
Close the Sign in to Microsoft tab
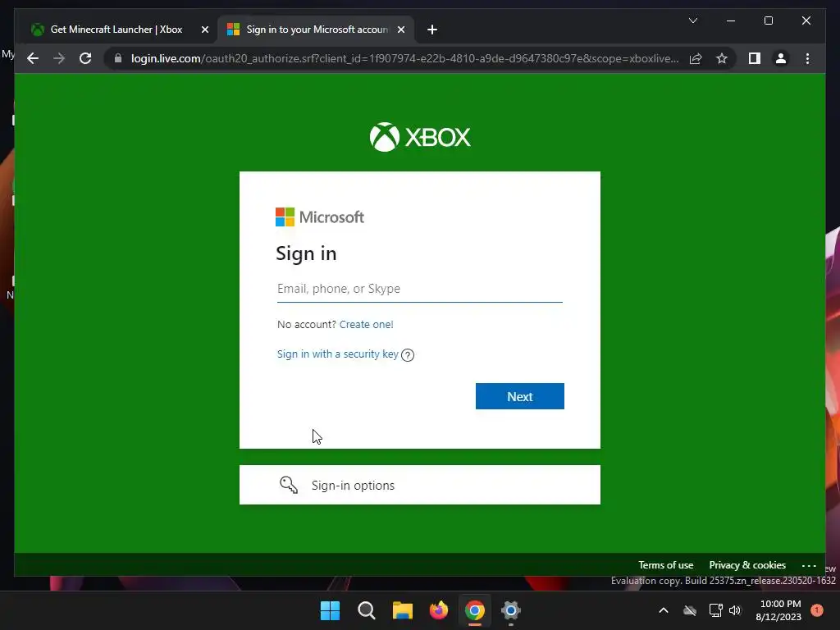(x=400, y=30)
